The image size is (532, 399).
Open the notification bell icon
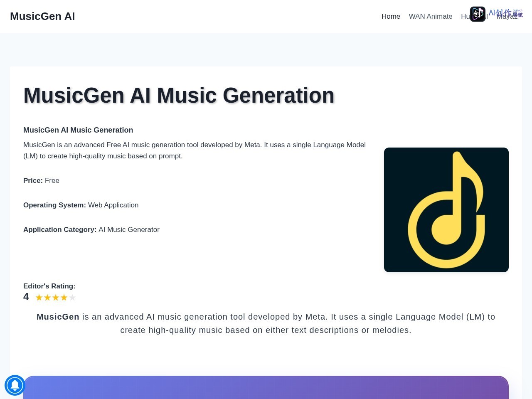(15, 385)
